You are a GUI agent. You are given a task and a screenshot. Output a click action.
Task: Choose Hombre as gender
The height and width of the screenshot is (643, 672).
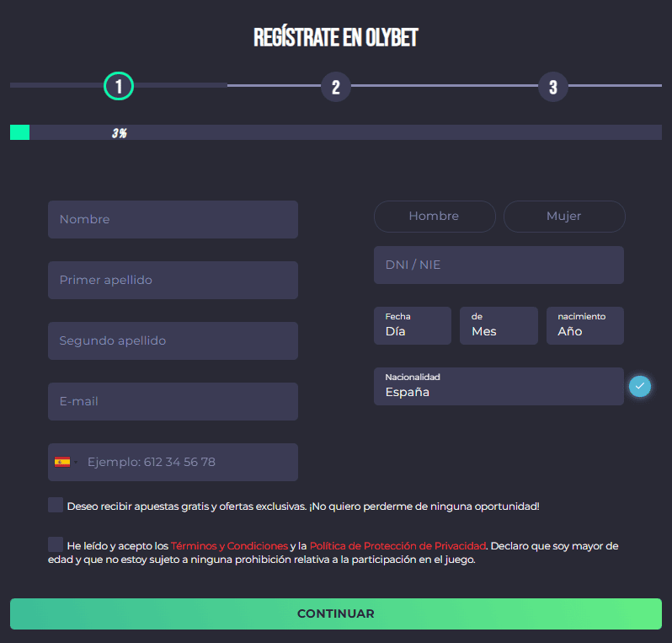tap(435, 217)
